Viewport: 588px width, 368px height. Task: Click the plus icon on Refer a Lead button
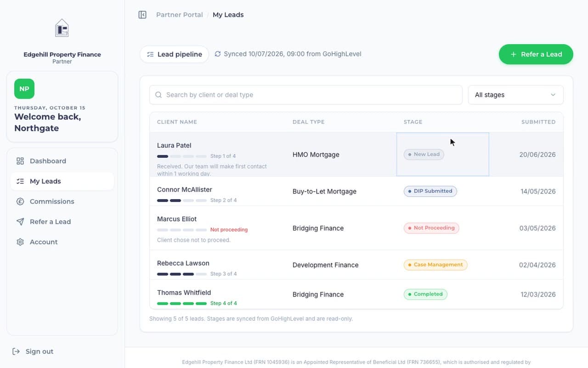click(514, 54)
